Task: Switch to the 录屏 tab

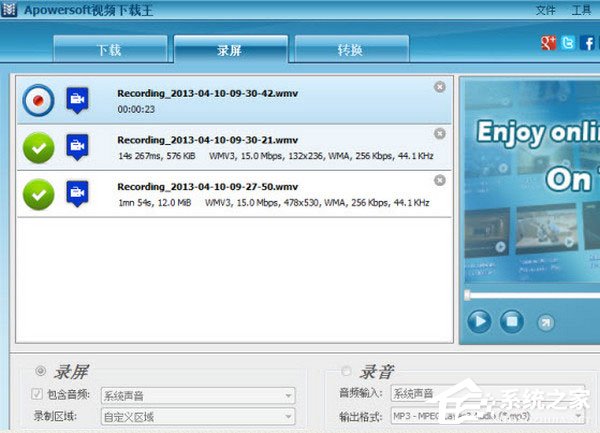Action: [231, 49]
